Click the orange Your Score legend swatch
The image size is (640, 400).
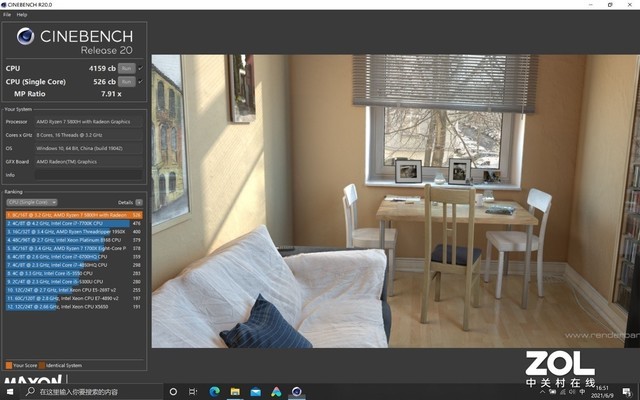8,365
